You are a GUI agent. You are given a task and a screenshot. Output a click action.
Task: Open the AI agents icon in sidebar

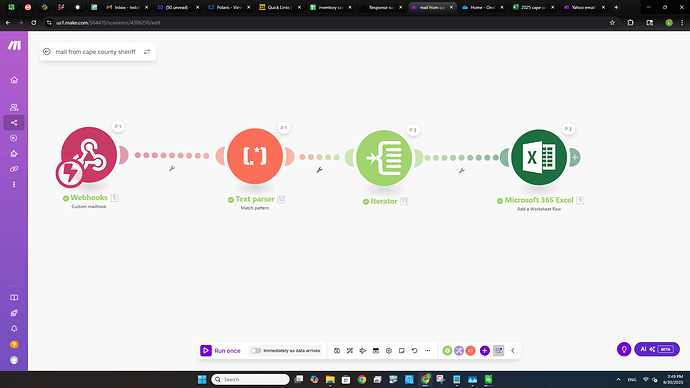pyautogui.click(x=14, y=138)
